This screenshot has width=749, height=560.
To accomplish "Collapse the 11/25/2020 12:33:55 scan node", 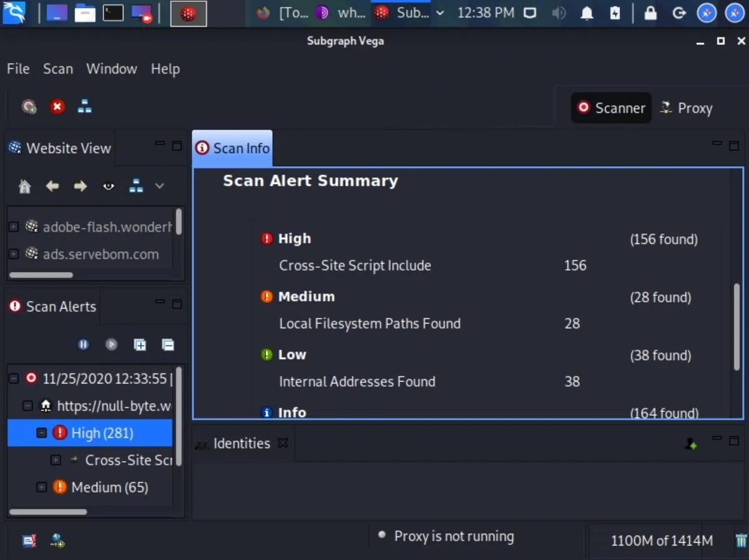I will (x=13, y=378).
